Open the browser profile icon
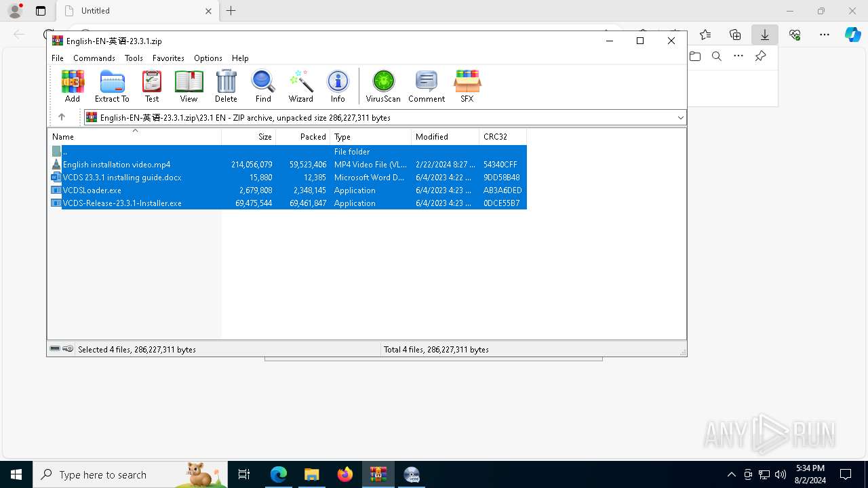 click(x=15, y=11)
